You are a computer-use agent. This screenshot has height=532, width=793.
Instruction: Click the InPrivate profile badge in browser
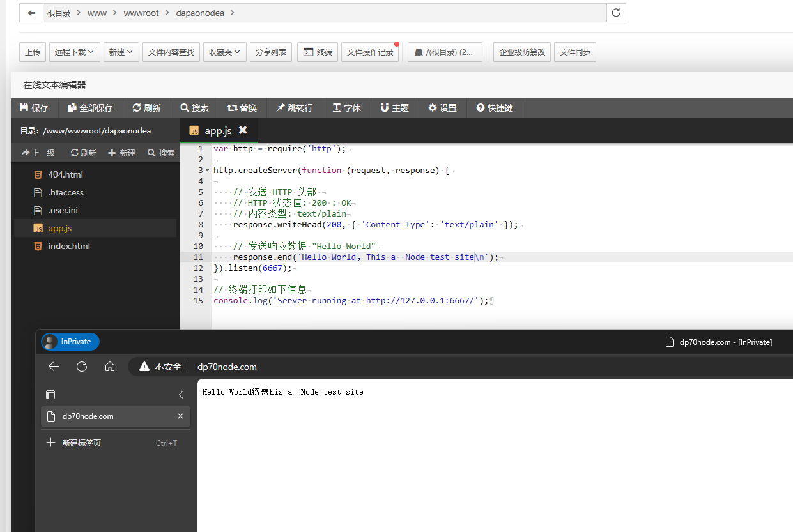[x=70, y=342]
